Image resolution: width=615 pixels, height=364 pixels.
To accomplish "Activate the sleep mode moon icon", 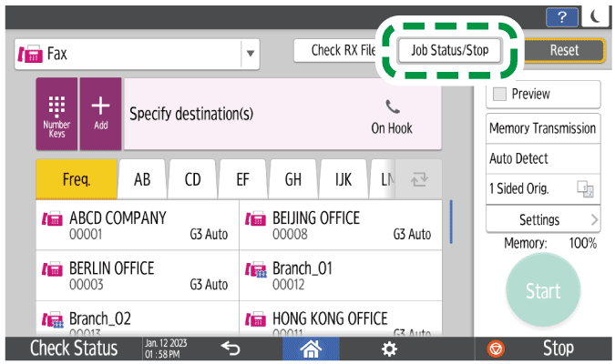I will (596, 17).
